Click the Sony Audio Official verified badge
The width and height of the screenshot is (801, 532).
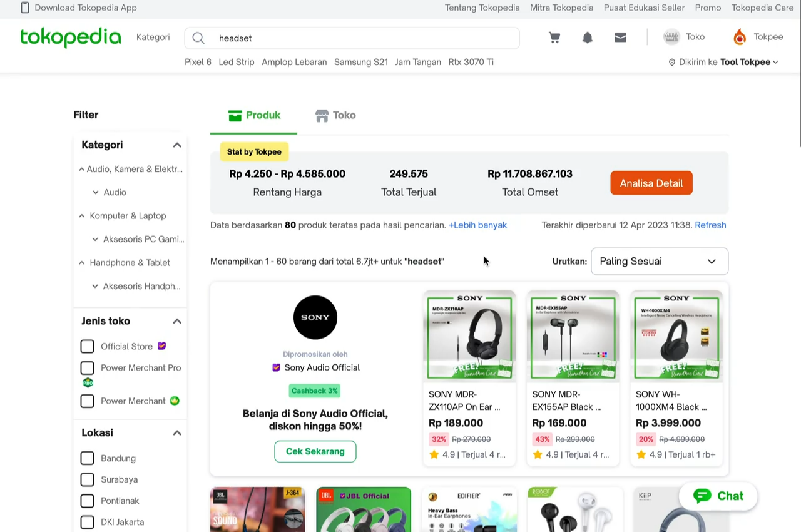coord(276,367)
